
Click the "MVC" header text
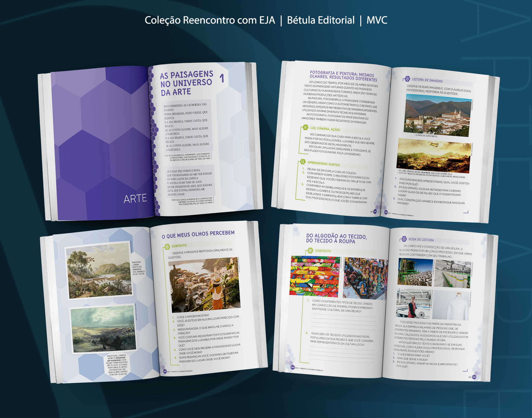[377, 20]
